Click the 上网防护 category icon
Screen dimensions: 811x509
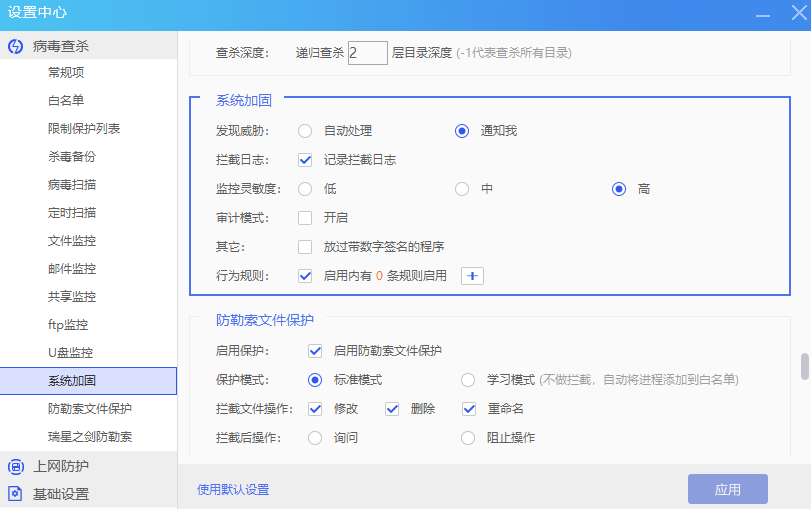[15, 466]
